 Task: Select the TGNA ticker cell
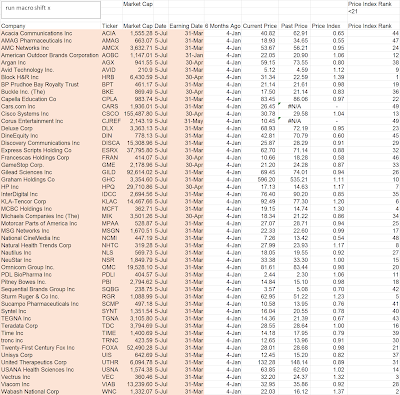[112, 319]
